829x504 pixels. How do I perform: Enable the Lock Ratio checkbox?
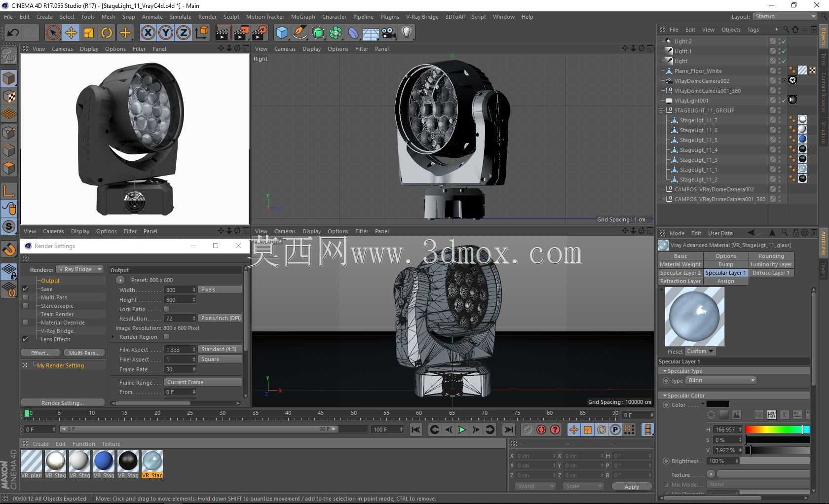point(166,309)
